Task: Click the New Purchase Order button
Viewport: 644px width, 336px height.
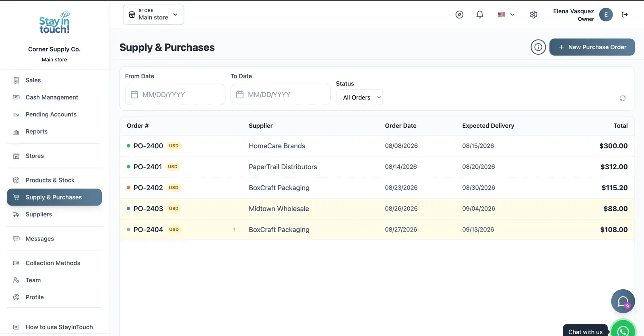Action: tap(592, 47)
